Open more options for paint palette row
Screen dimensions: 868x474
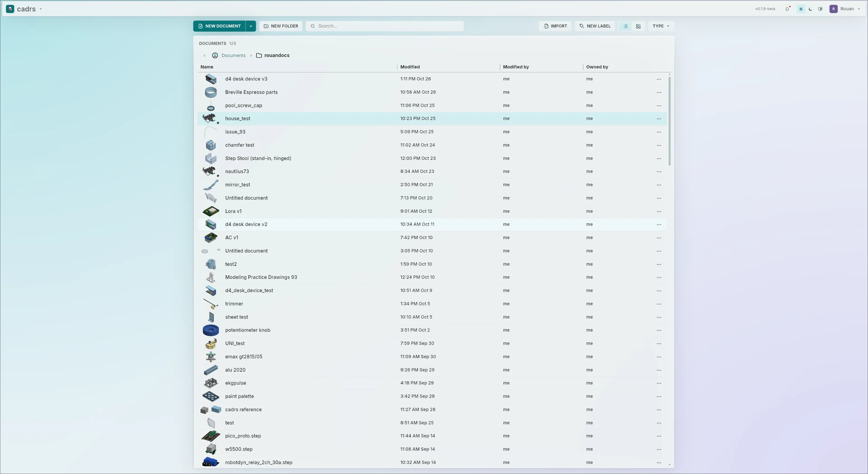pos(659,396)
